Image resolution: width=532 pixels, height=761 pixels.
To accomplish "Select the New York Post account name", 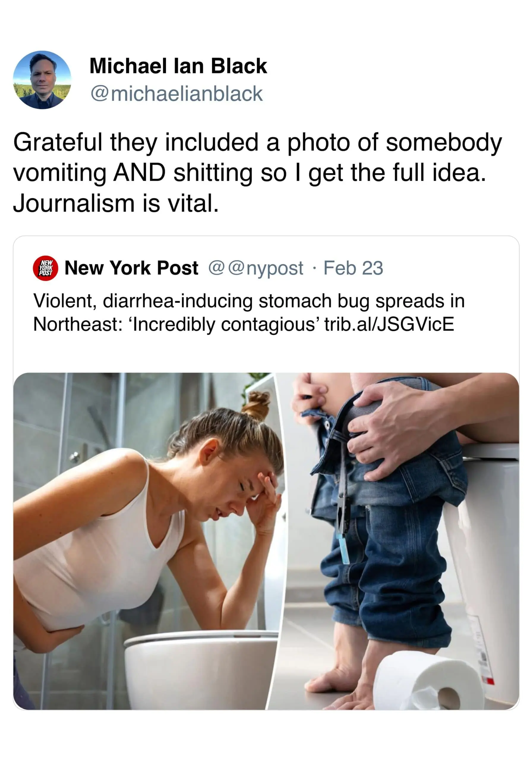I will click(x=132, y=268).
